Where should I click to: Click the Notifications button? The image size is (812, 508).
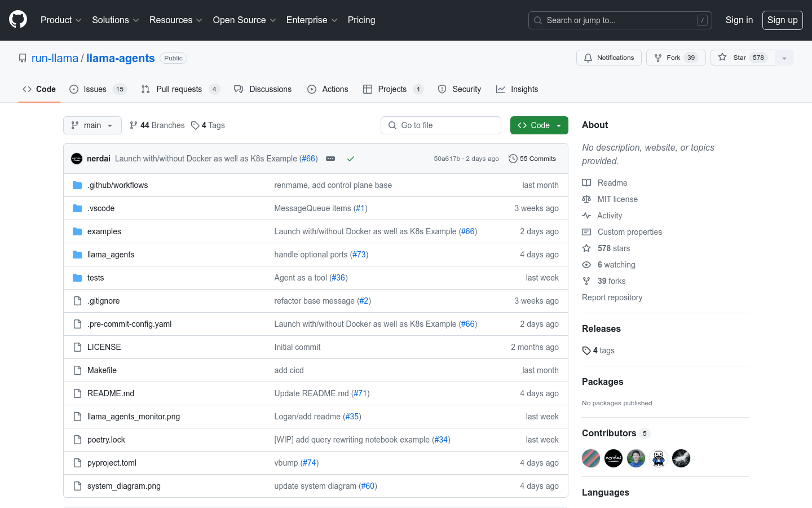pos(609,58)
